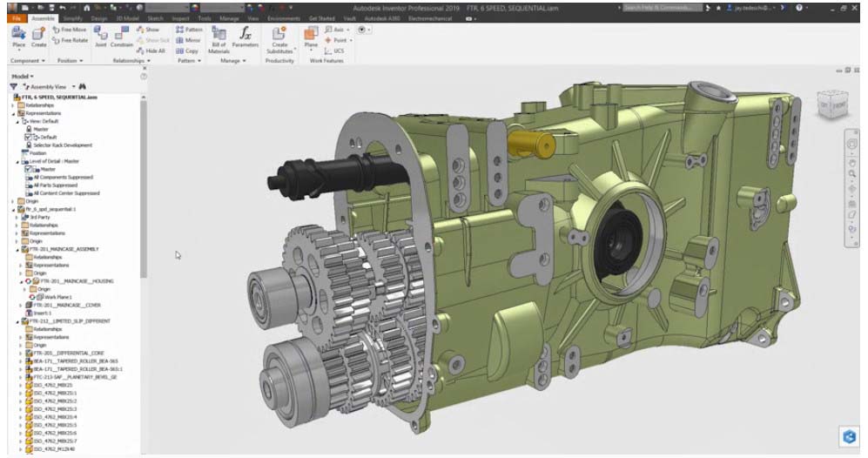Click the Hide All relationships button
The width and height of the screenshot is (868, 458).
(x=151, y=51)
